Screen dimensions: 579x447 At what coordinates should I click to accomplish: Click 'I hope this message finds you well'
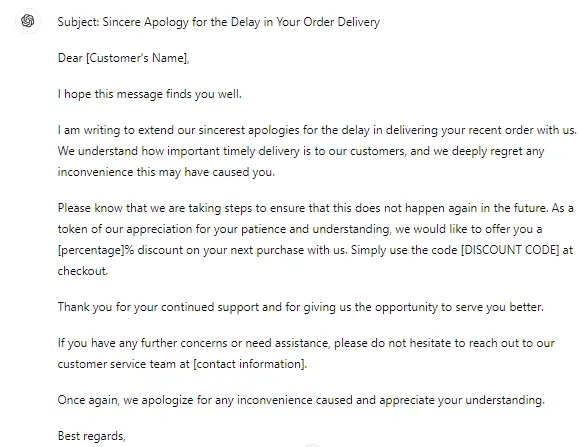pos(150,94)
